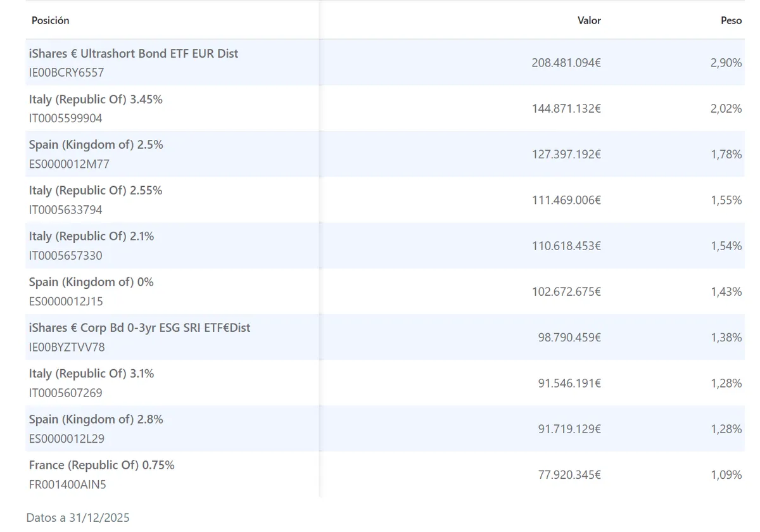Image resolution: width=760 pixels, height=532 pixels.
Task: Click iShares € Corp Bd 0-3yr ESG SRI ETF
Action: pyautogui.click(x=139, y=328)
